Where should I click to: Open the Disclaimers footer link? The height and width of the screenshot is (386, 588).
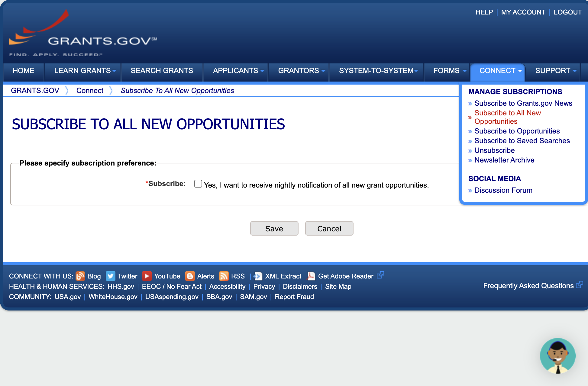pos(300,286)
